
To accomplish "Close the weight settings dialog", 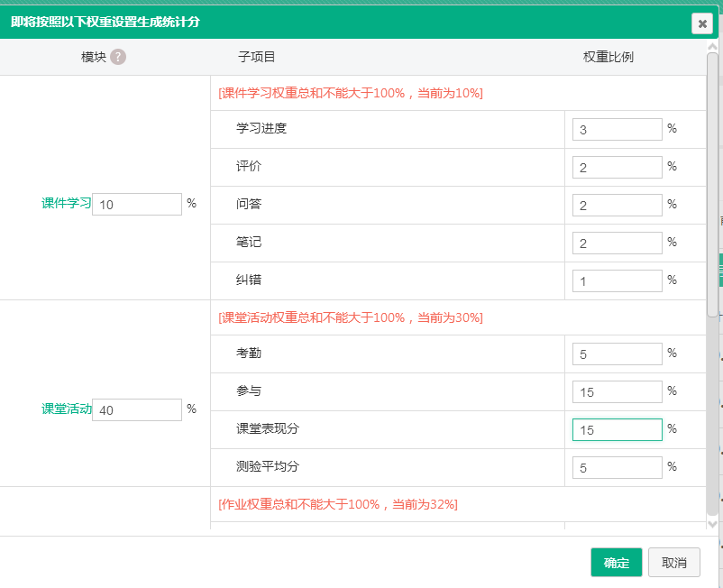I will pos(702,23).
